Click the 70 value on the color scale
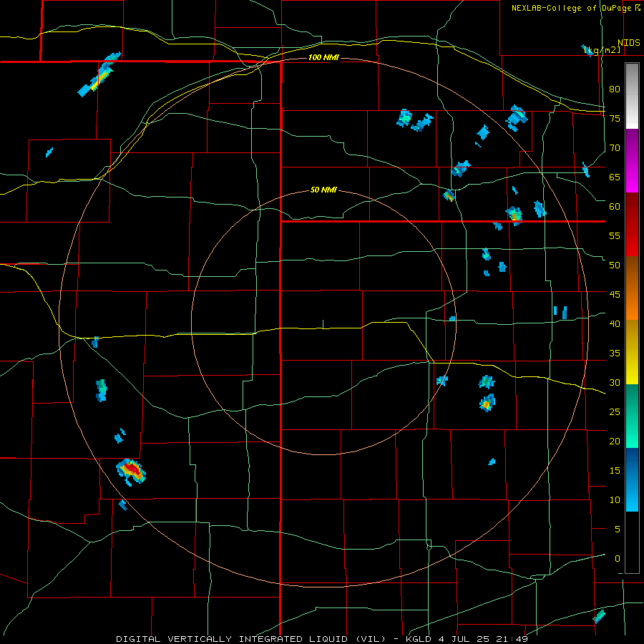 point(615,148)
